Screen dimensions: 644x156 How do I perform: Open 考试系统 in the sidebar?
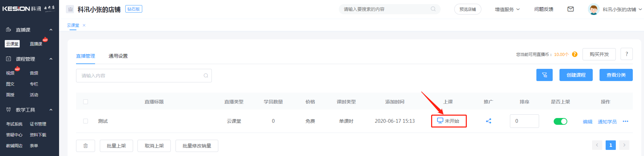click(x=14, y=124)
